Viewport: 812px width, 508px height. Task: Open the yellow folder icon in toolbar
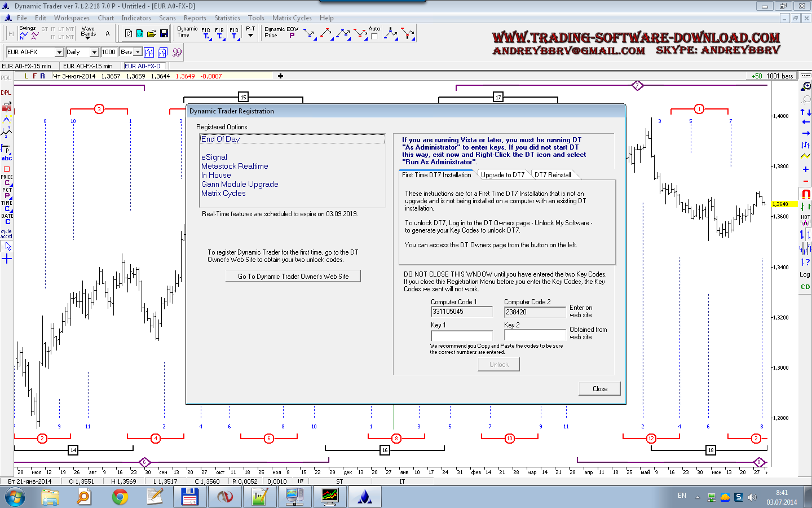(x=152, y=34)
